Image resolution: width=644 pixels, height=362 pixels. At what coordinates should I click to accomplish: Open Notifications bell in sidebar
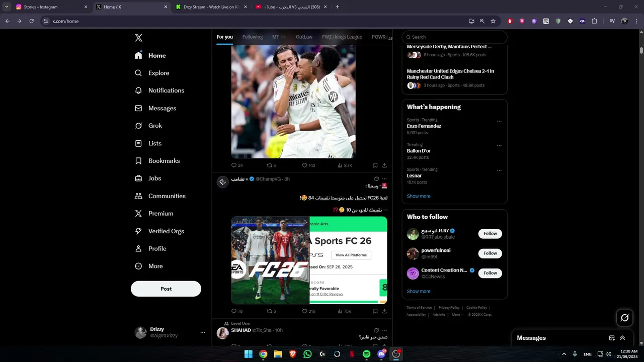pos(138,90)
